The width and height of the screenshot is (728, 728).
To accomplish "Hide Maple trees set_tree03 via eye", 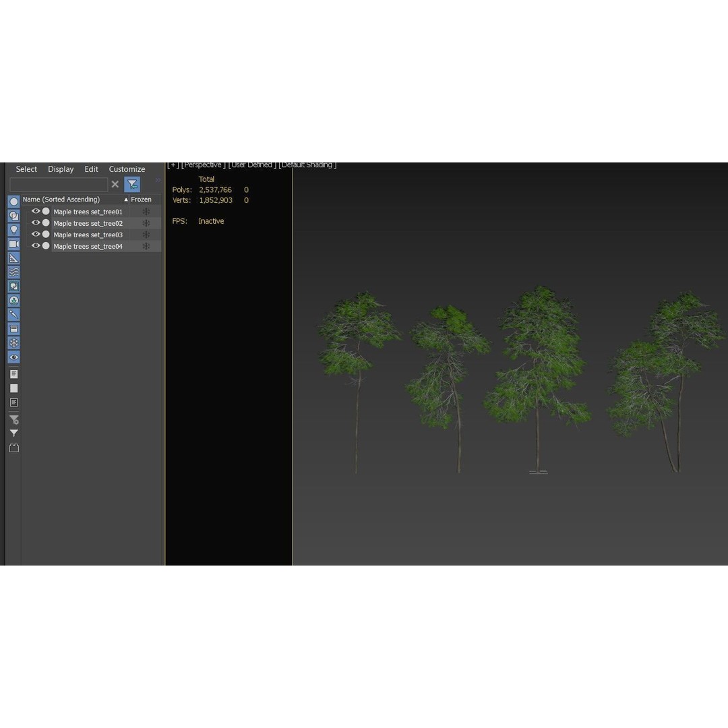I will tap(36, 235).
